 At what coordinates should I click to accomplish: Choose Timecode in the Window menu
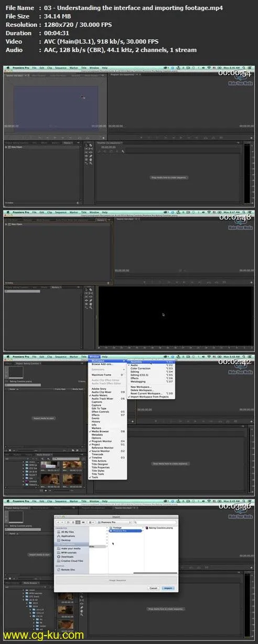coord(107,454)
